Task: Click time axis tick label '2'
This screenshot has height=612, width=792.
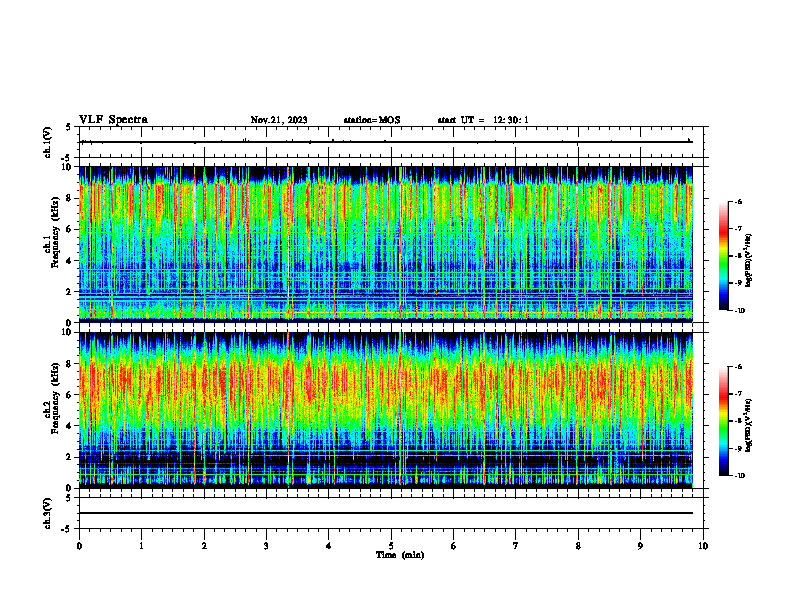Action: (204, 546)
